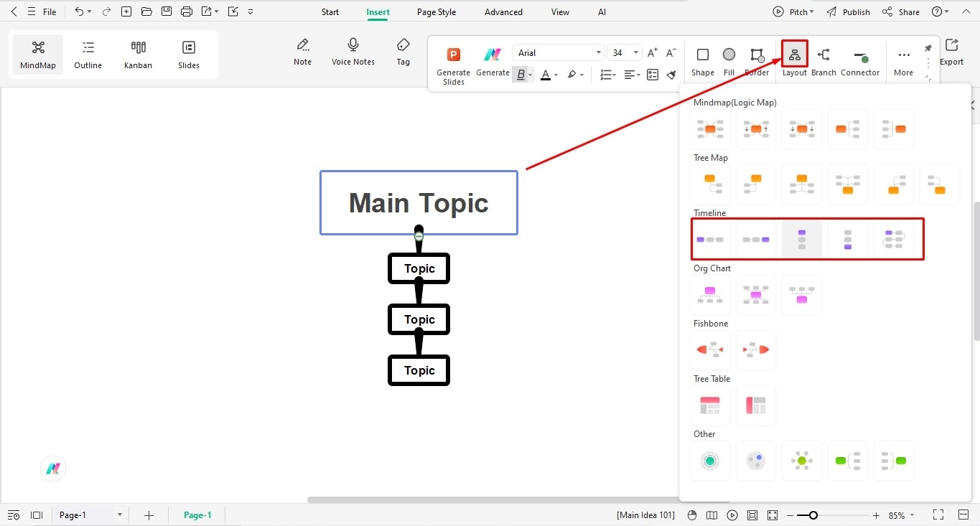This screenshot has width=980, height=526.
Task: Open the File menu
Action: 50,12
